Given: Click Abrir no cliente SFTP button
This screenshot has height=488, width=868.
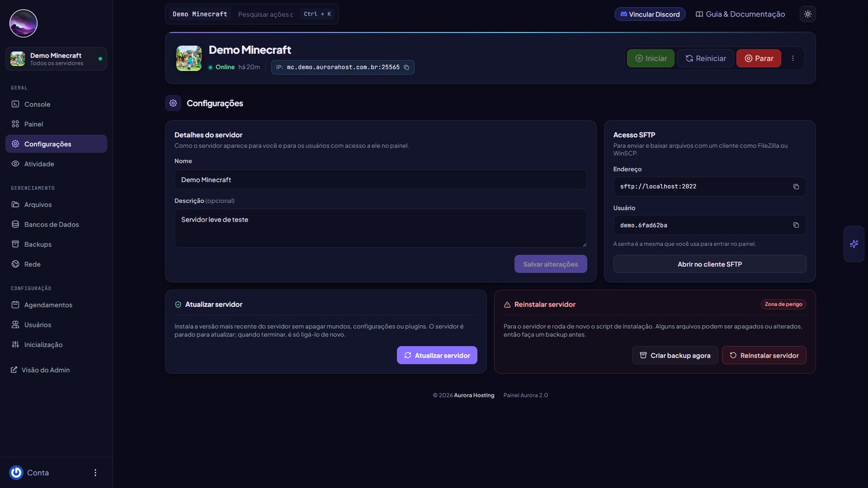Looking at the screenshot, I should (x=709, y=264).
